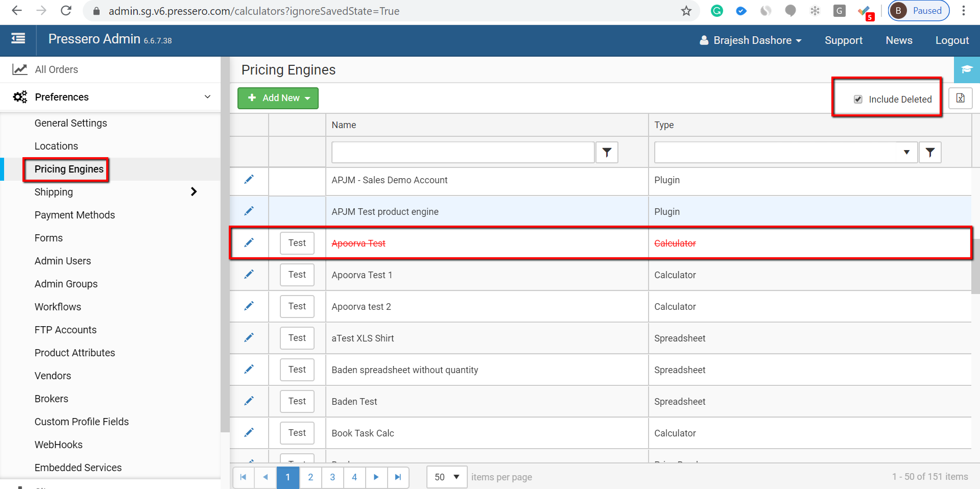The image size is (980, 489).
Task: Go to previous page pager arrow
Action: pos(266,477)
